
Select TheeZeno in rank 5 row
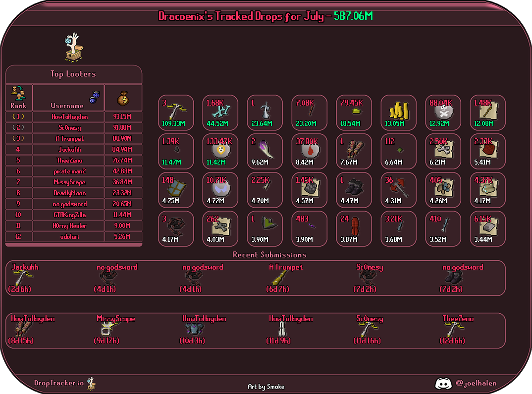pyautogui.click(x=69, y=160)
